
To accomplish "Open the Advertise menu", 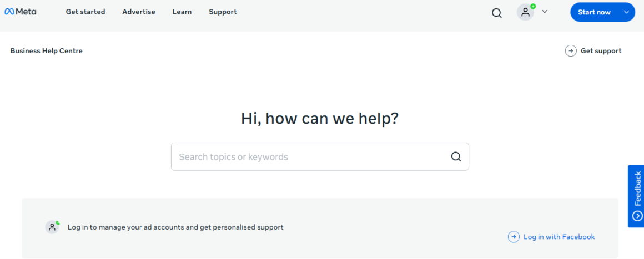I will [x=139, y=12].
